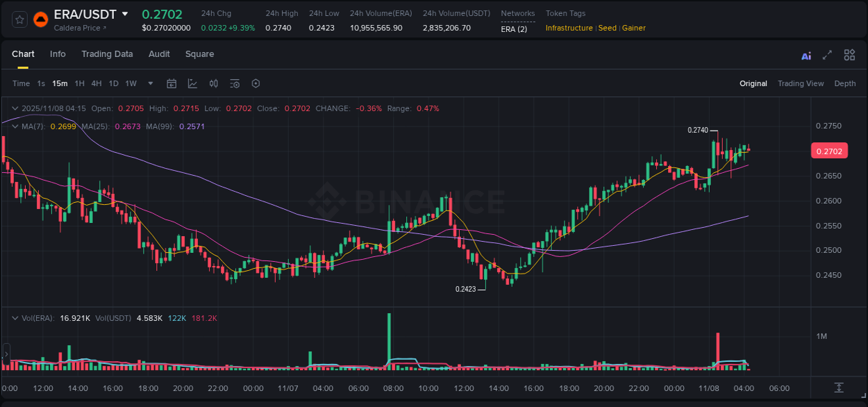The height and width of the screenshot is (407, 868).
Task: Click the Infrastructure token tag
Action: pyautogui.click(x=569, y=28)
